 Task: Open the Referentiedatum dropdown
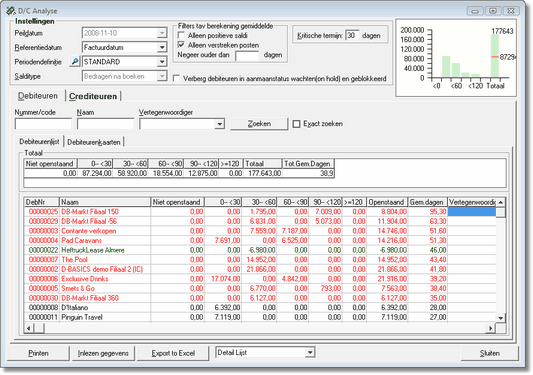point(162,48)
